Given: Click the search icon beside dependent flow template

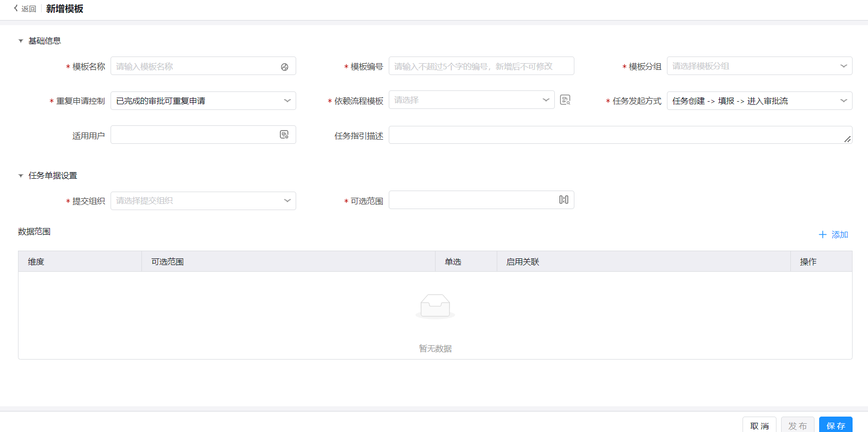Looking at the screenshot, I should 565,100.
